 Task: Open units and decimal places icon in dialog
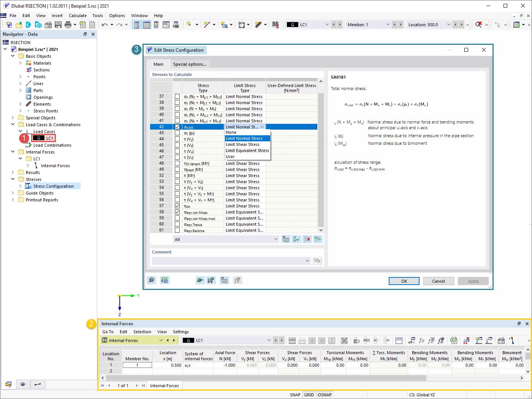click(165, 280)
